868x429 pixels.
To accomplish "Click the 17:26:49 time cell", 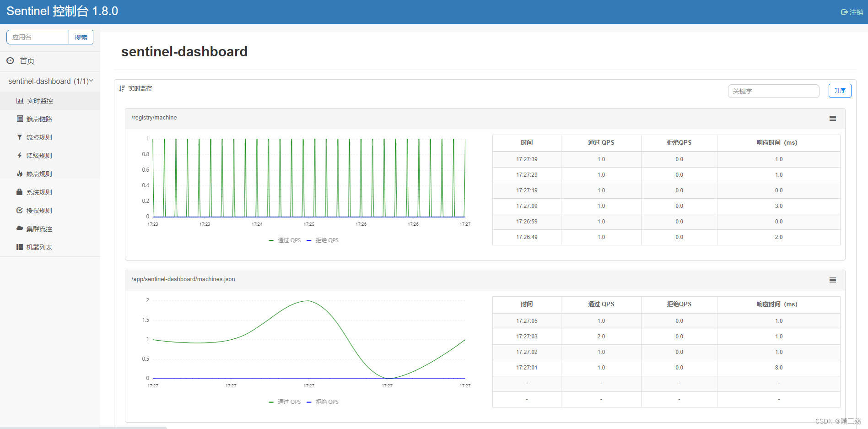I will click(x=527, y=237).
